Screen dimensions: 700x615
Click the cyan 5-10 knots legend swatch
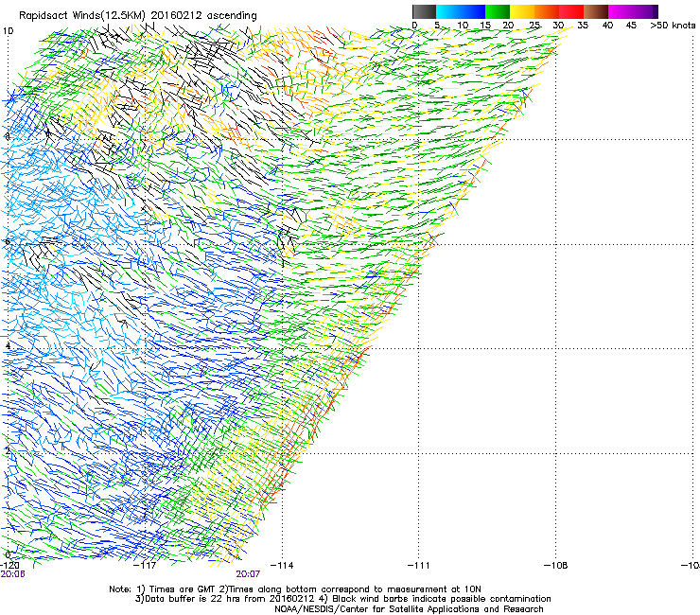[x=448, y=11]
